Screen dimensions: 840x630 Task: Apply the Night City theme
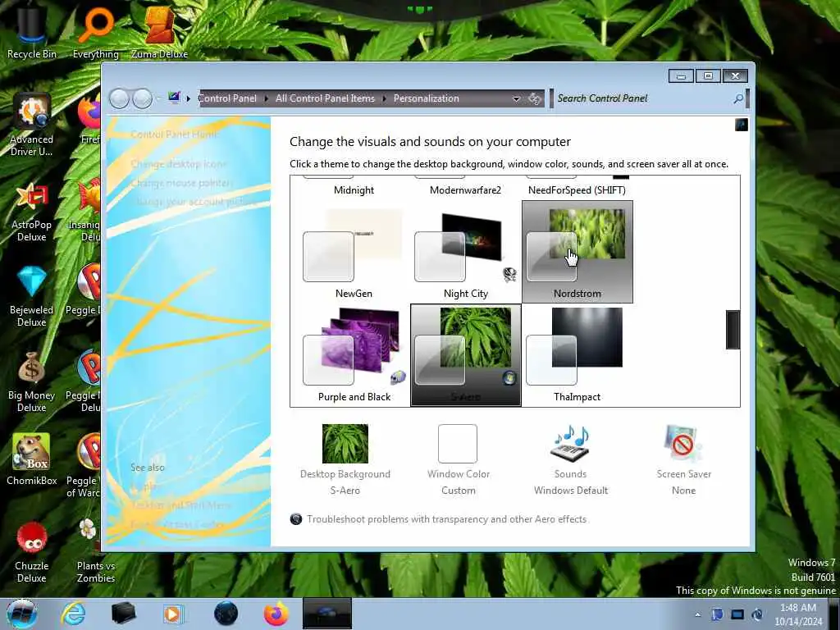[x=466, y=253]
